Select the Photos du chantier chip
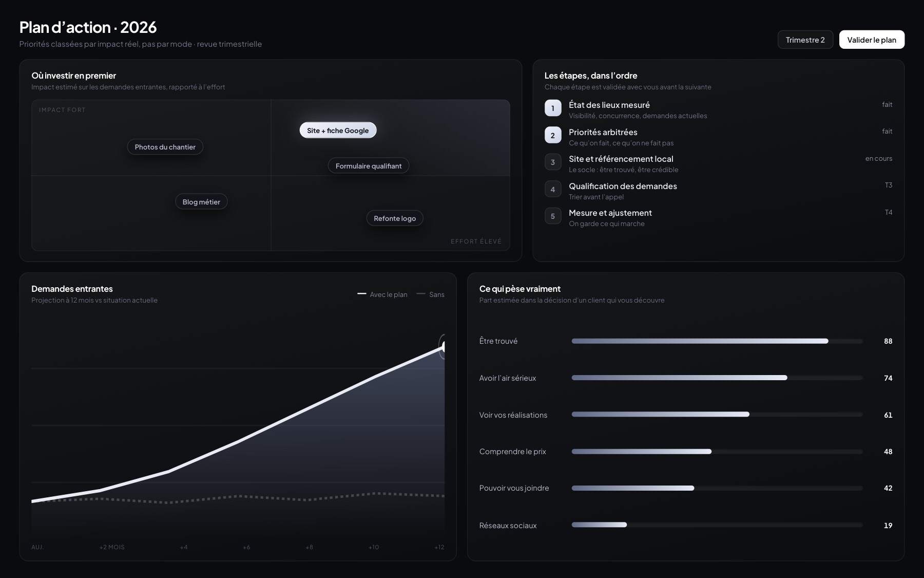The width and height of the screenshot is (924, 578). [165, 147]
